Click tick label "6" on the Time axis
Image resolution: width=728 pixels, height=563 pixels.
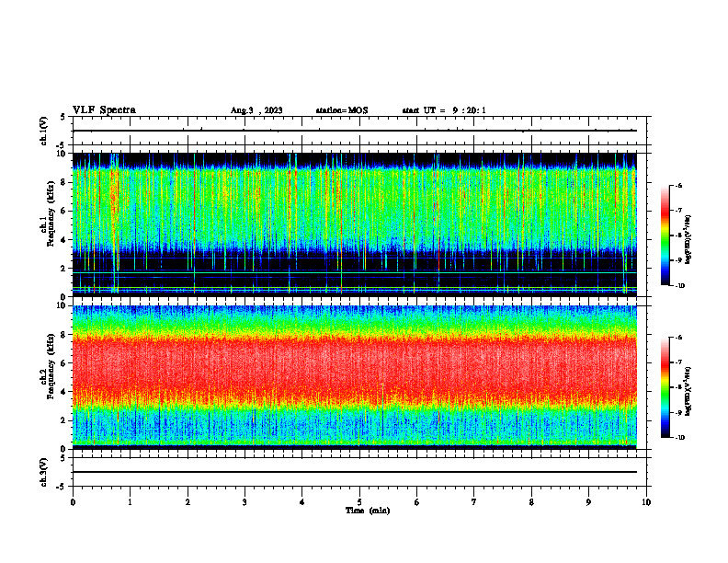417,502
